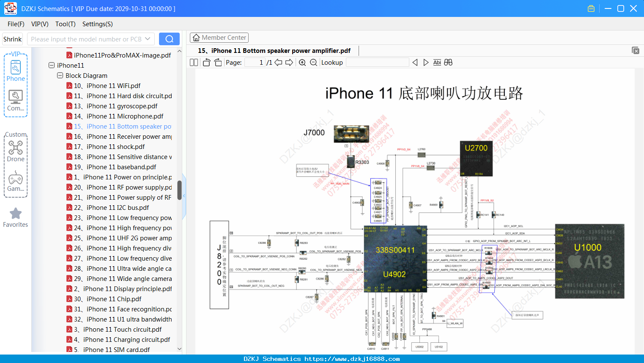Collapse the iPhone11 tree node
644x363 pixels.
(x=52, y=65)
